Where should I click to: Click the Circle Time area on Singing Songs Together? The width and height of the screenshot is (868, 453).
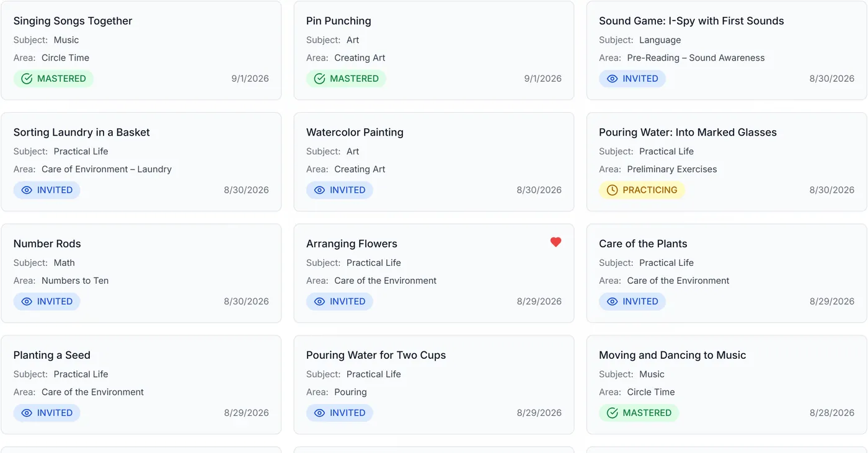point(65,58)
